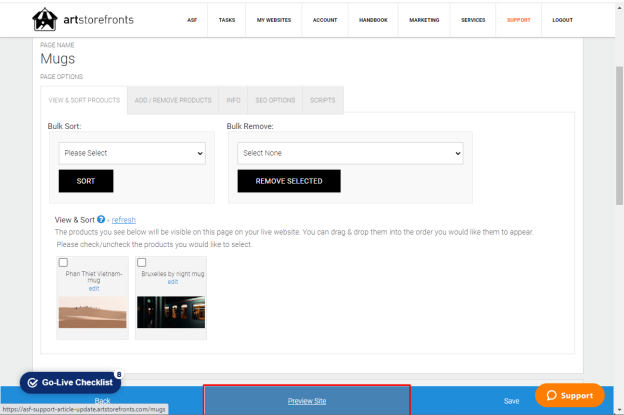The image size is (624, 415).
Task: Click the vertical page scrollbar
Action: (619, 135)
